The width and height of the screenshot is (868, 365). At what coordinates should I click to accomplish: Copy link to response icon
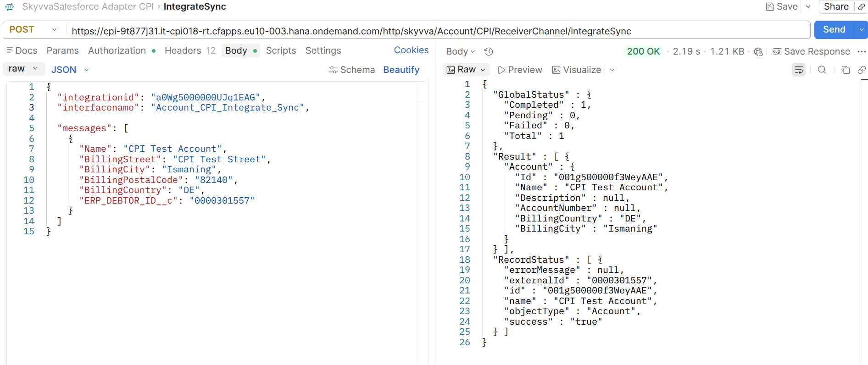[x=862, y=70]
